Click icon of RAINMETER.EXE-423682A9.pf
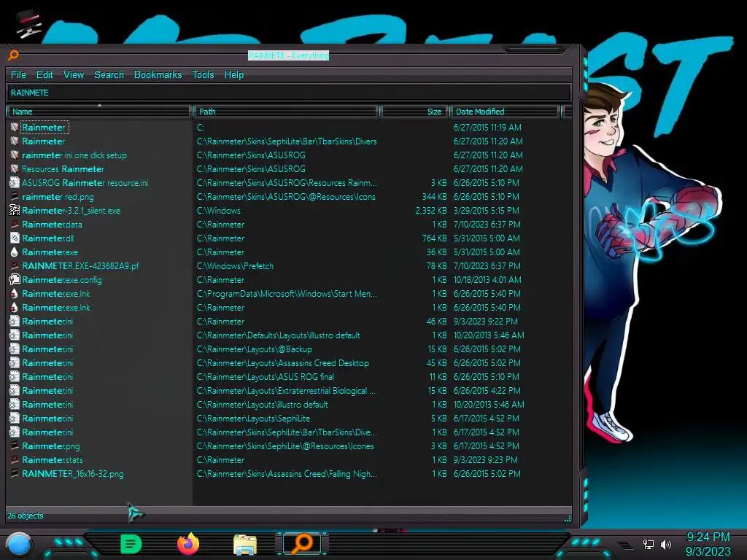The image size is (747, 560). click(x=15, y=265)
